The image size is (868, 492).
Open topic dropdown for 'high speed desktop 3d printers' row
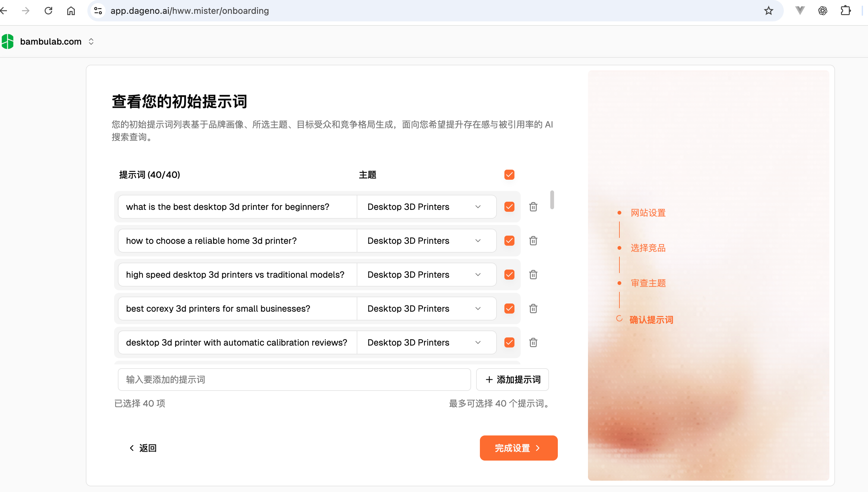426,274
